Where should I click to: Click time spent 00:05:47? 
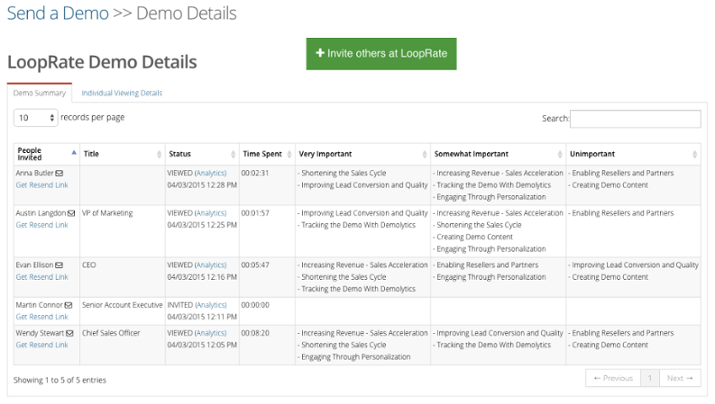255,265
